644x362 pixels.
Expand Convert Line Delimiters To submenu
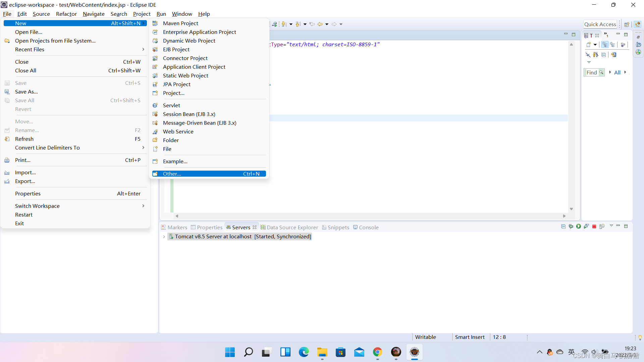point(143,147)
